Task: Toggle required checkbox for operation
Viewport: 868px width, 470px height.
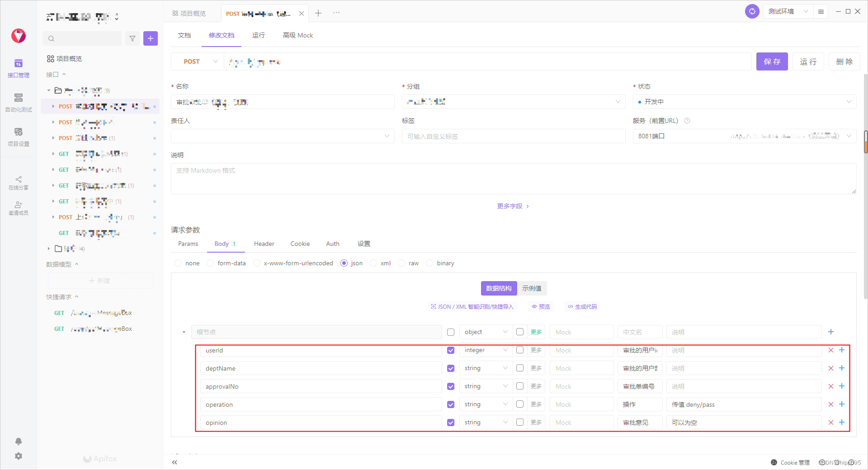Action: 451,404
